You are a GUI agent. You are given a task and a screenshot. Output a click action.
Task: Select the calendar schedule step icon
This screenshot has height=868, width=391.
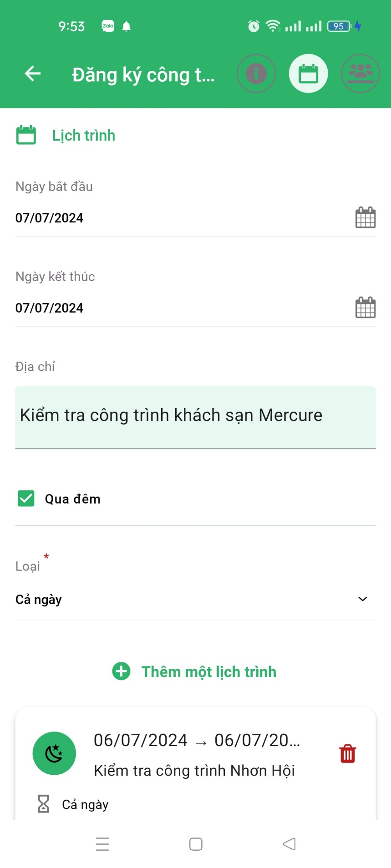(x=309, y=74)
